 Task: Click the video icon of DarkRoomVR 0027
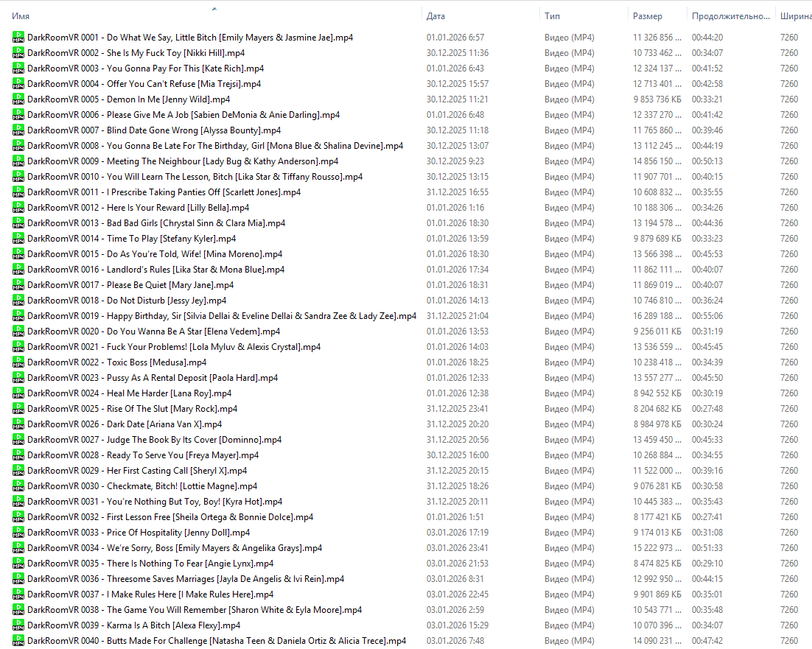[18, 440]
